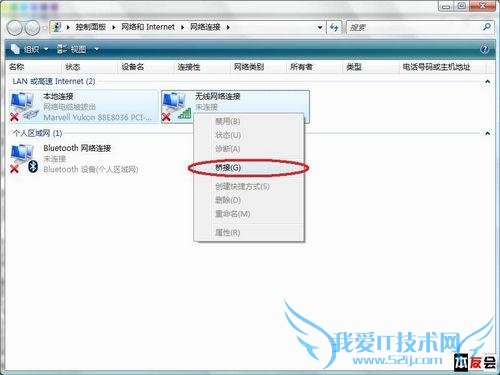Expand the arrow after 网络和 Internet breadcrumb
Viewport: 500px width, 375px height.
(182, 27)
